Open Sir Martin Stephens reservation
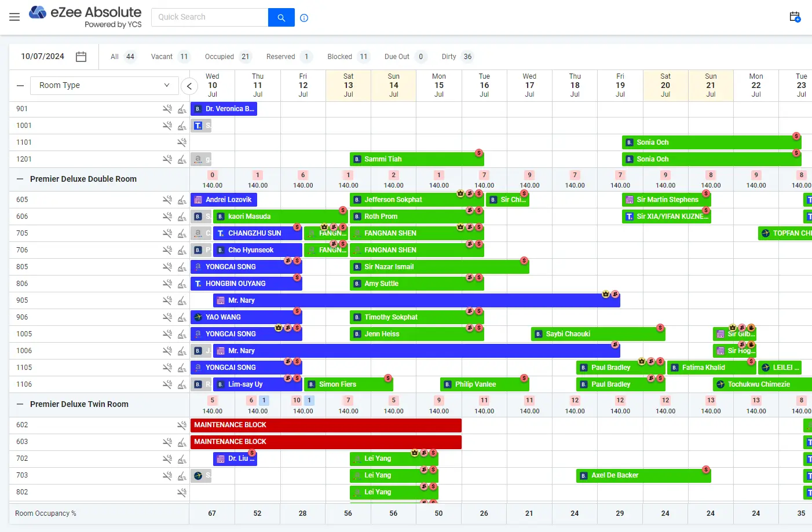Viewport: 812px width, 532px height. click(666, 200)
